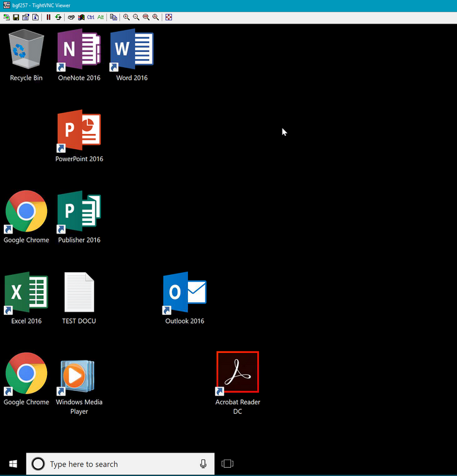The image size is (457, 476).
Task: Open Task View from the taskbar
Action: (x=227, y=463)
